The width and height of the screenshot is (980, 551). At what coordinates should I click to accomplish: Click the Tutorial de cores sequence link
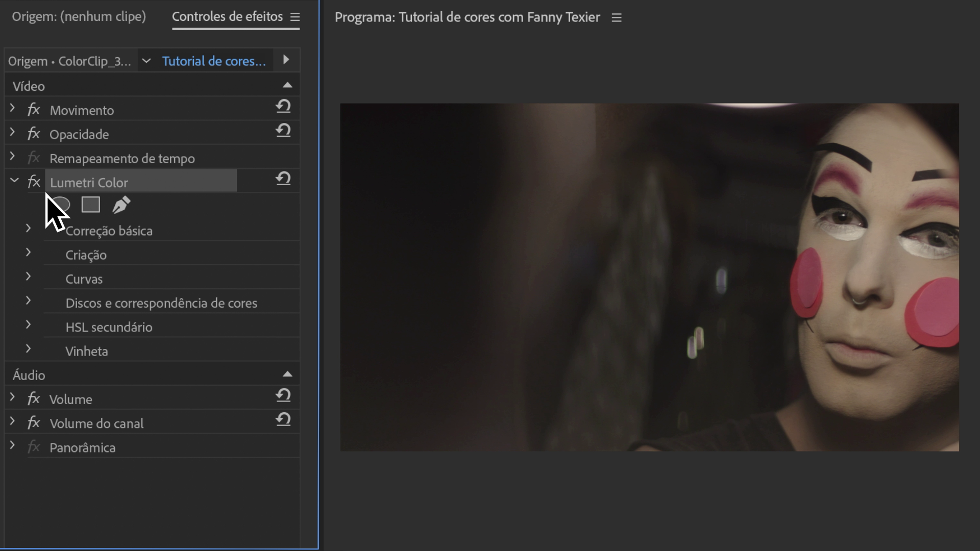coord(214,61)
